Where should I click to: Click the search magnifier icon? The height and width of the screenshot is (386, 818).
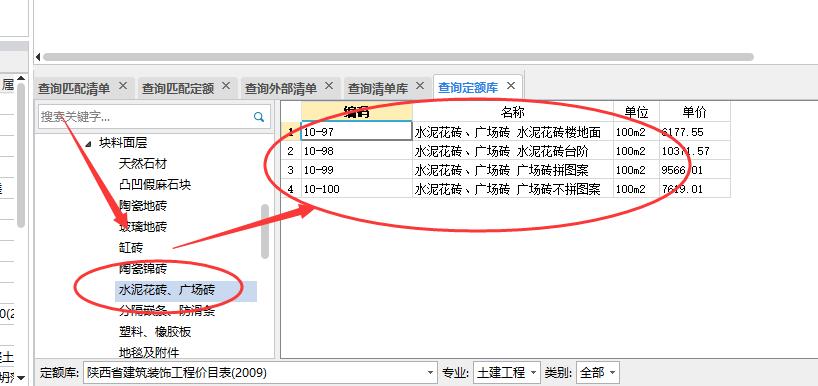pos(259,117)
